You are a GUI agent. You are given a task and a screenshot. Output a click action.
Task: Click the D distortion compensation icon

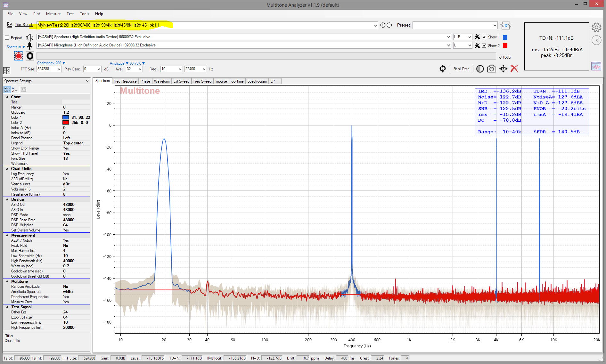[x=506, y=25]
